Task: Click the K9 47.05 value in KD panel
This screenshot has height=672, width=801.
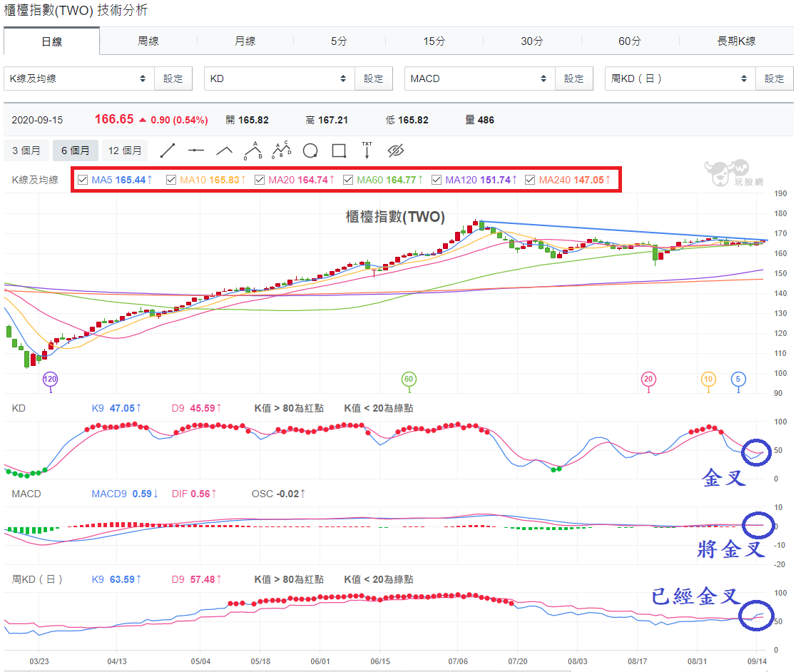Action: [116, 408]
